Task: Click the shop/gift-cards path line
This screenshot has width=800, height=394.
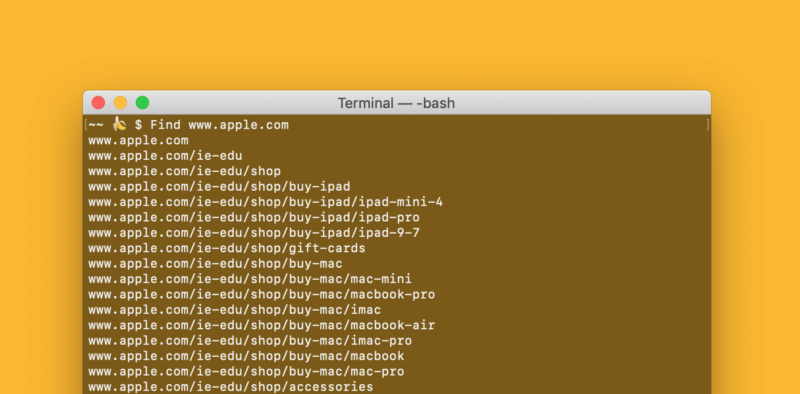Action: [x=227, y=248]
